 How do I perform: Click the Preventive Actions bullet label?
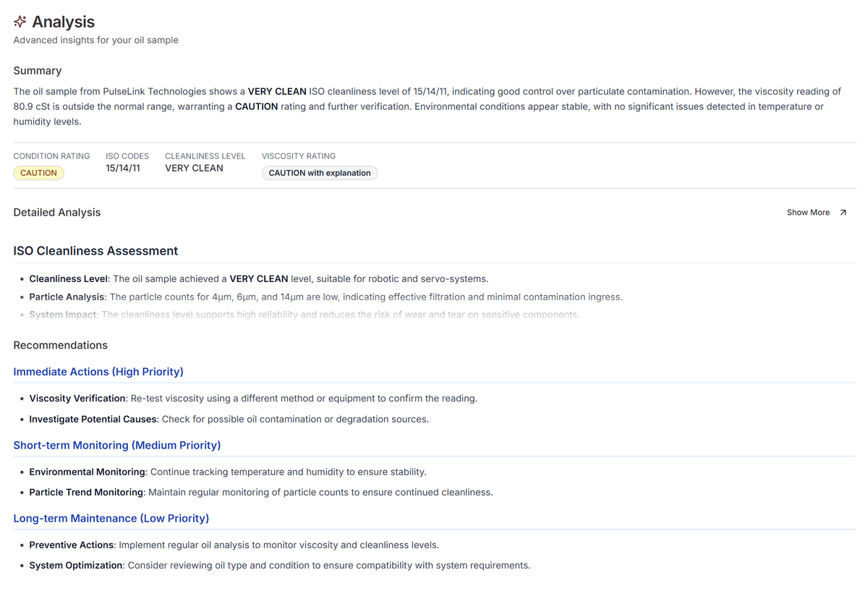[x=71, y=545]
